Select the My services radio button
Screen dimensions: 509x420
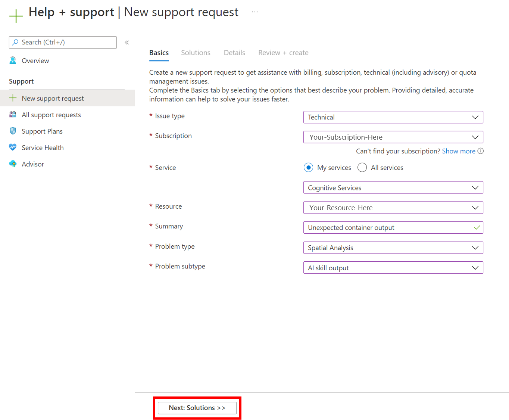click(308, 168)
